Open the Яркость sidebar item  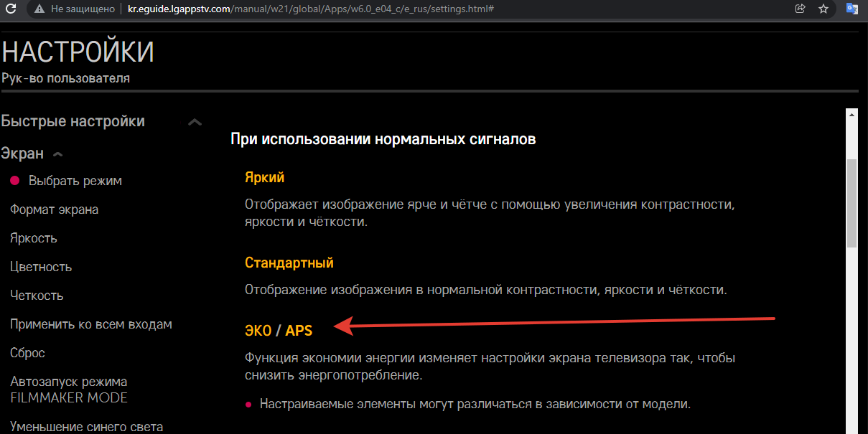(x=34, y=238)
